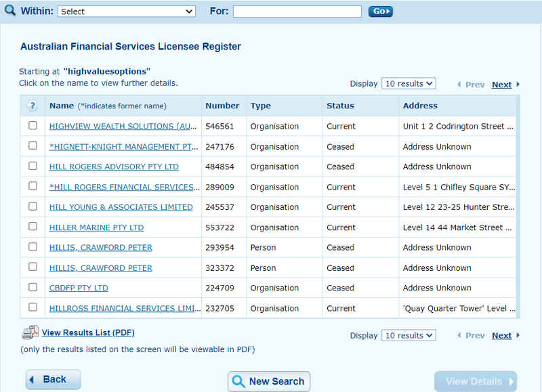Focus the For search text field

click(297, 12)
